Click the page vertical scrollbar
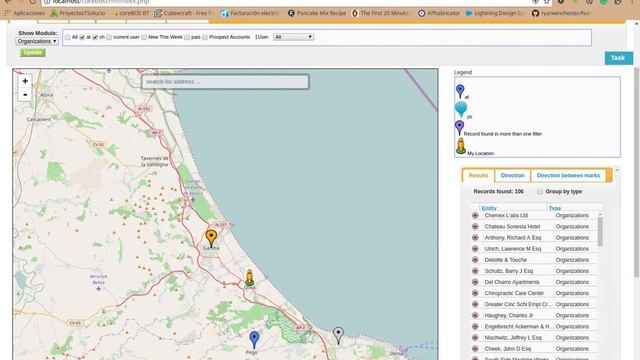Screen dimensions: 640x360 coord(636,171)
